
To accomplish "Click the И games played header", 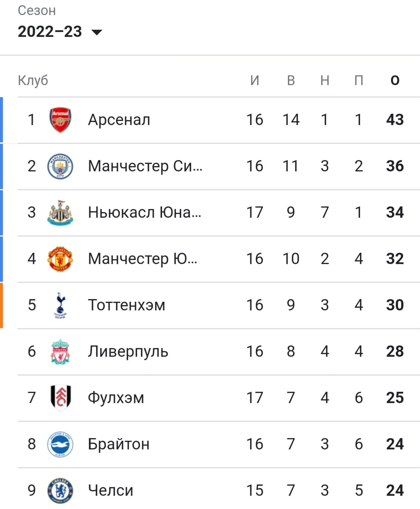I will (255, 80).
